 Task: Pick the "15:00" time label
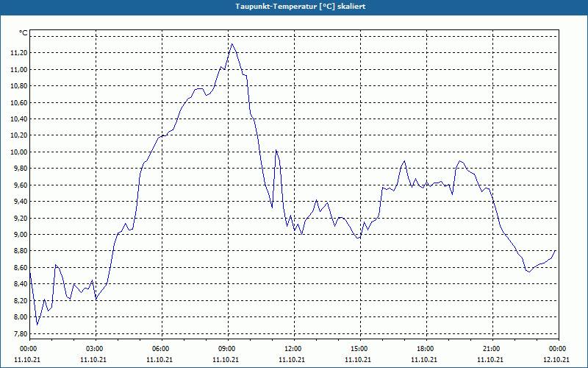coord(359,349)
